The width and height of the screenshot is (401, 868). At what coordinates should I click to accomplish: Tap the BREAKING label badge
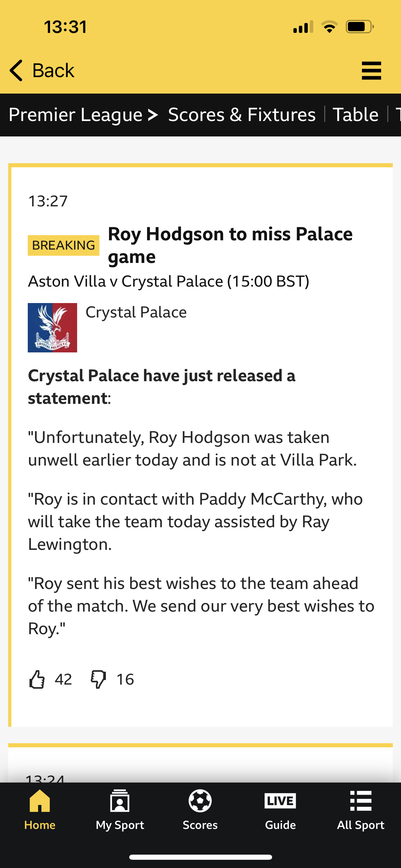[63, 245]
